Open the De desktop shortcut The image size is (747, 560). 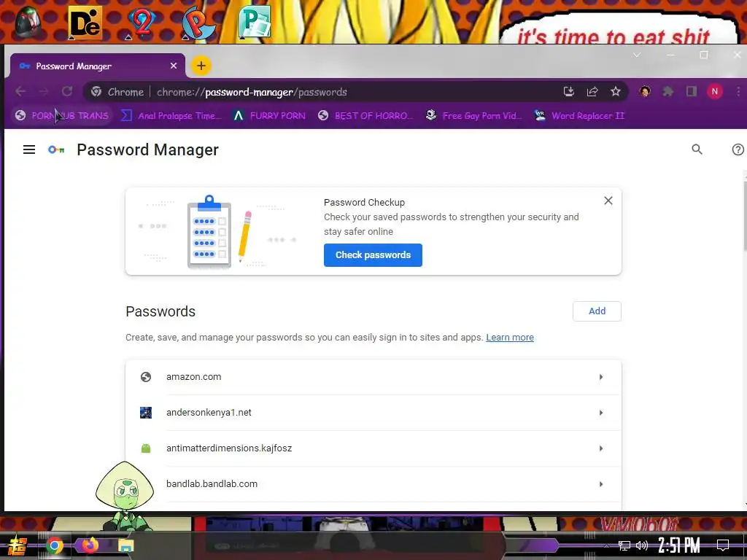pyautogui.click(x=85, y=23)
